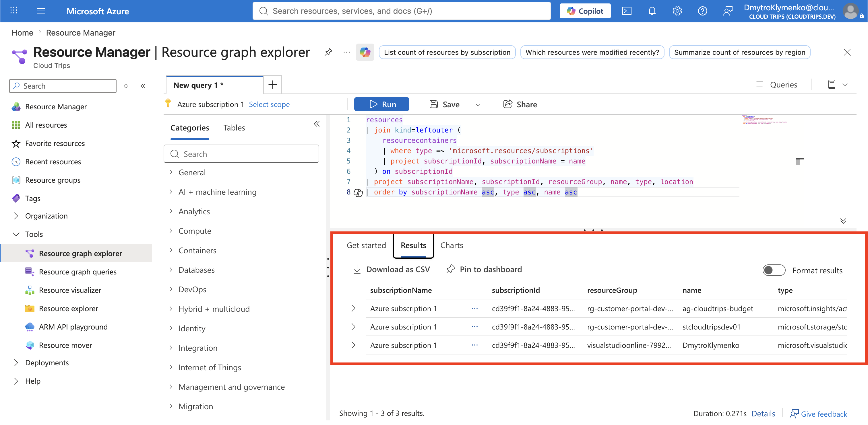
Task: Open All resources in sidebar
Action: pos(46,125)
